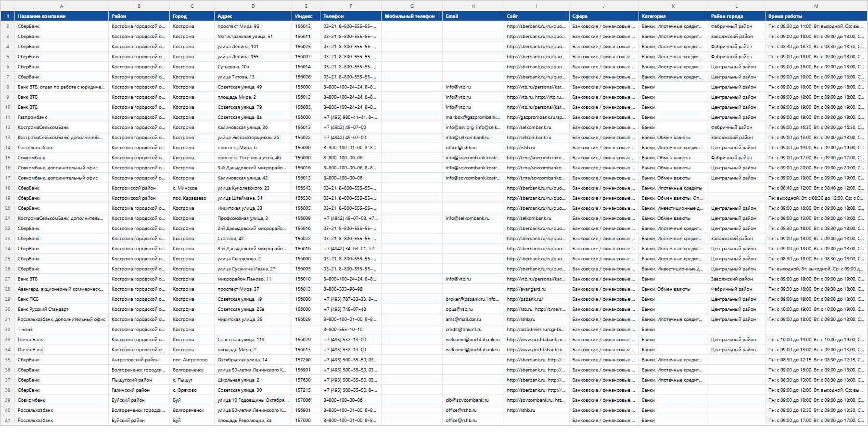Click phone cell '8–800–333–98–98'
Image resolution: width=868 pixels, height=434 pixels.
click(351, 289)
